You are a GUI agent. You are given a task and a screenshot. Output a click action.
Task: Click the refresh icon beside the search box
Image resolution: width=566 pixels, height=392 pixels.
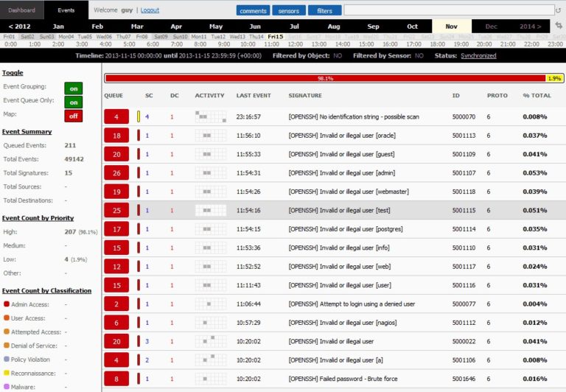coord(559,10)
